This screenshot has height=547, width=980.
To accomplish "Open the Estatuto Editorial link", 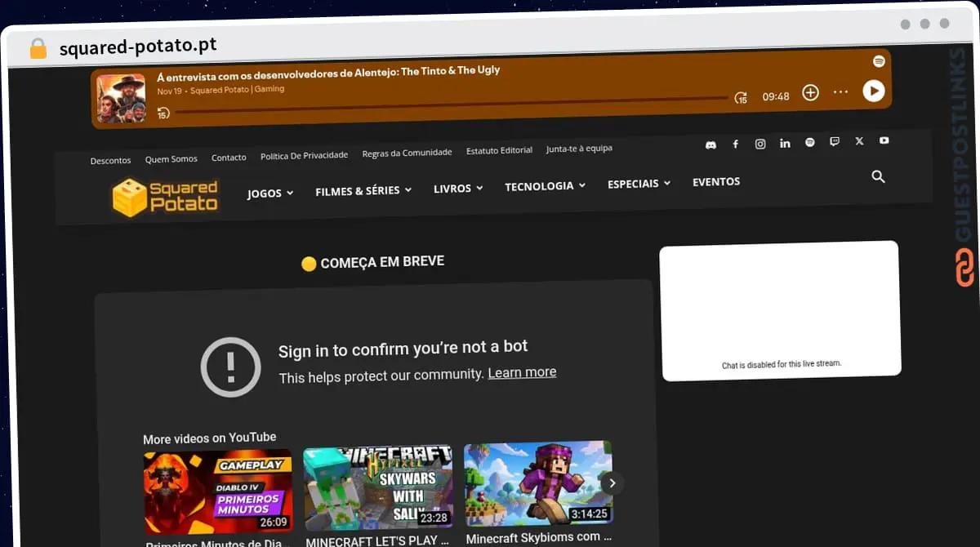I will (x=499, y=150).
